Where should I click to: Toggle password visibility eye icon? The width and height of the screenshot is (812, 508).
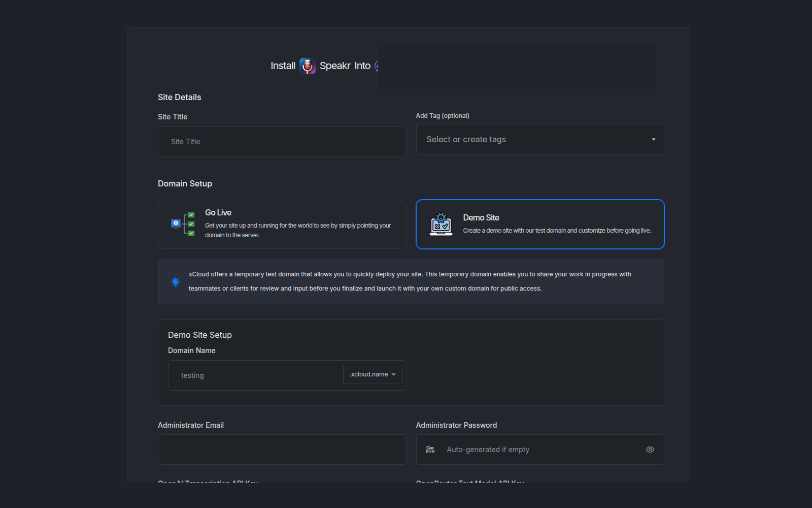[650, 450]
